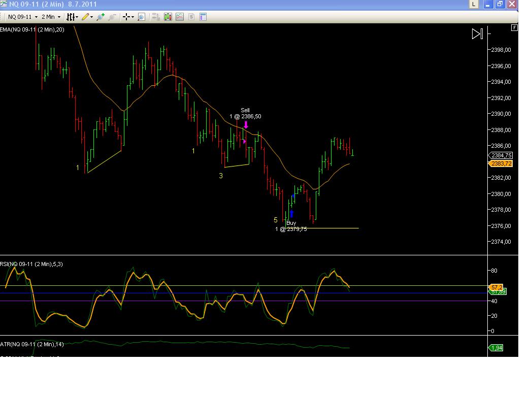This screenshot has height=398, width=532.
Task: Click the yellow wave label 5
Action: [276, 220]
